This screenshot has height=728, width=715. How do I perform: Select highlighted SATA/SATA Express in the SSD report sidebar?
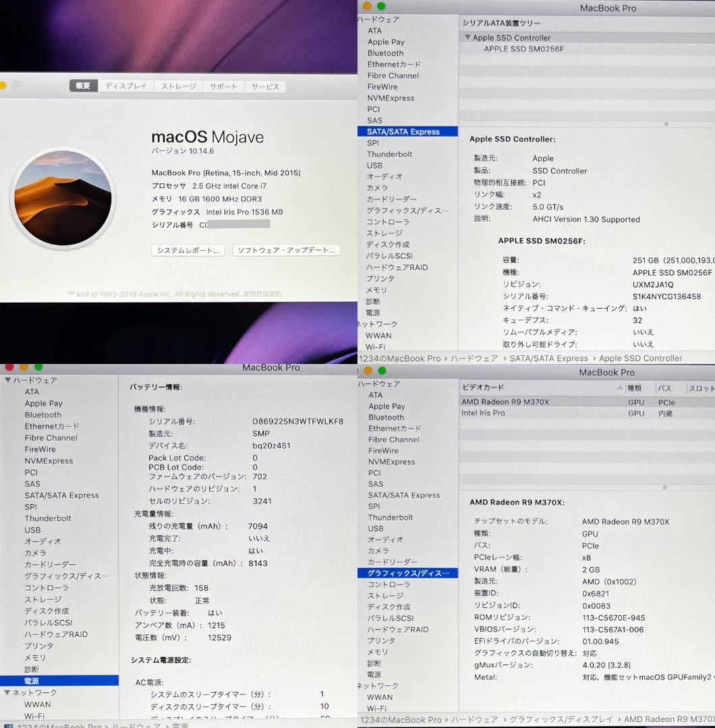(407, 132)
